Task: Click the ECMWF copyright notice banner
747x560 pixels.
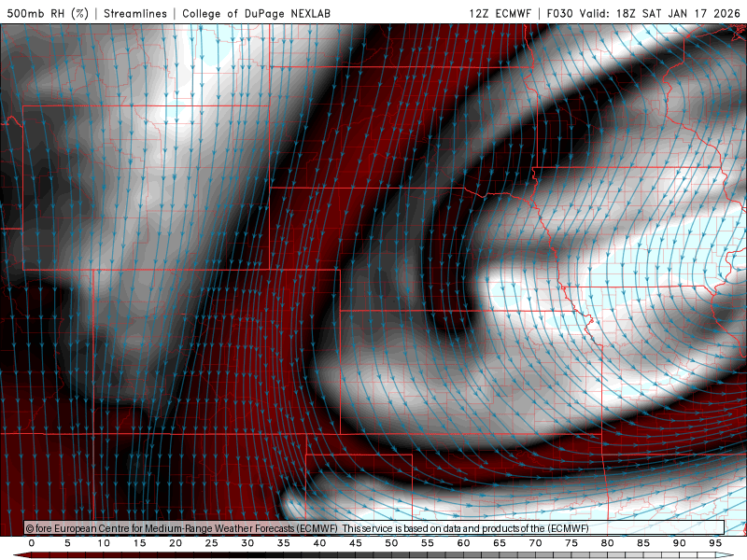Action: [374, 528]
